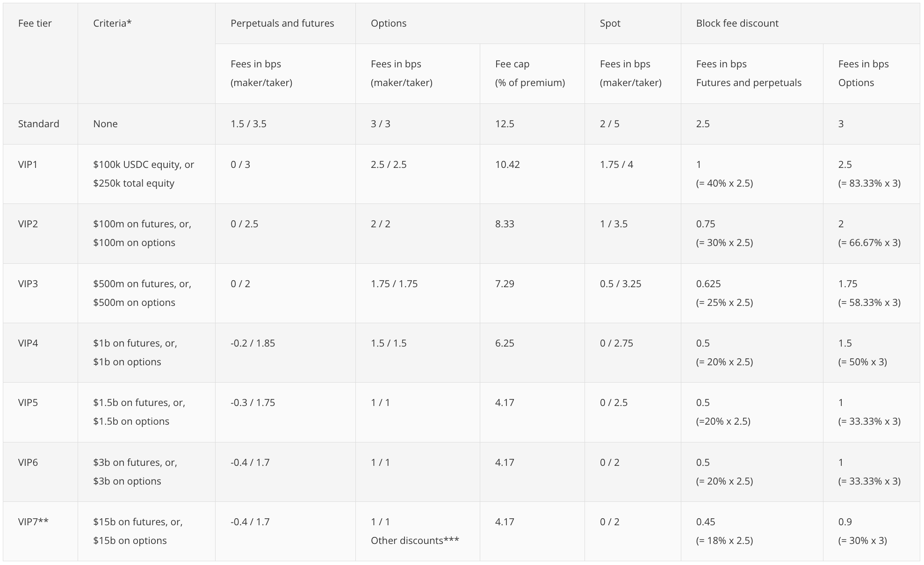924x565 pixels.
Task: Click the 0.625 block futures fee cell
Action: tap(708, 284)
